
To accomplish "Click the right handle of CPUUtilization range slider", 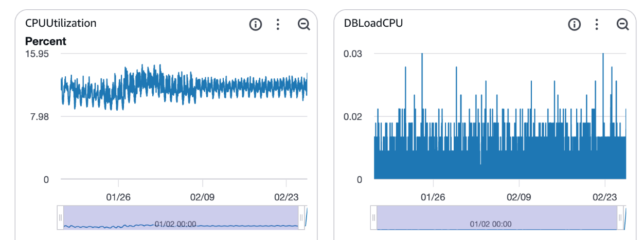I will (x=301, y=217).
